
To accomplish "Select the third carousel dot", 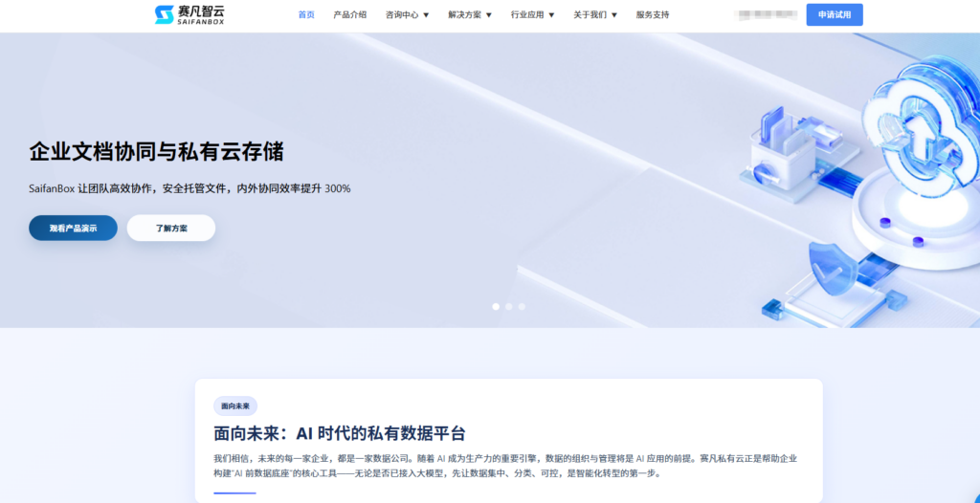I will 522,307.
